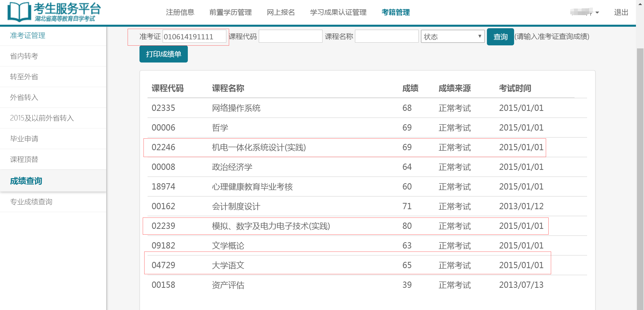Click the 课程代码 column header
The width and height of the screenshot is (644, 310).
click(167, 88)
